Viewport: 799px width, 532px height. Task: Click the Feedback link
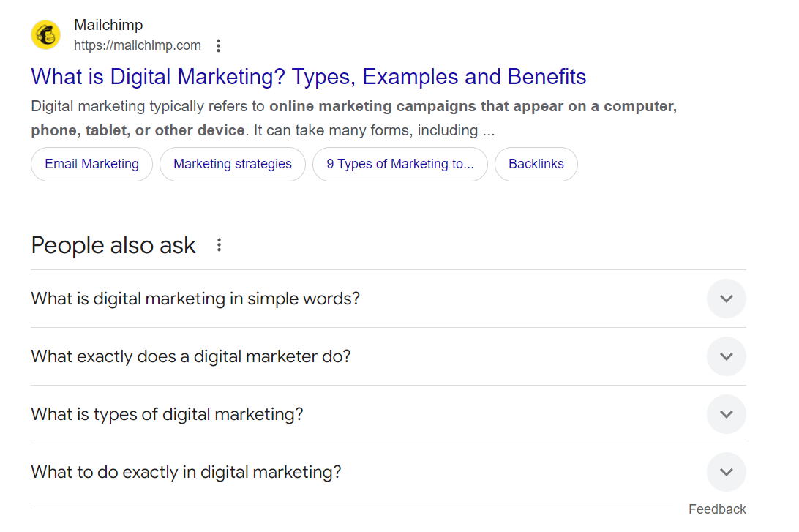pos(717,509)
